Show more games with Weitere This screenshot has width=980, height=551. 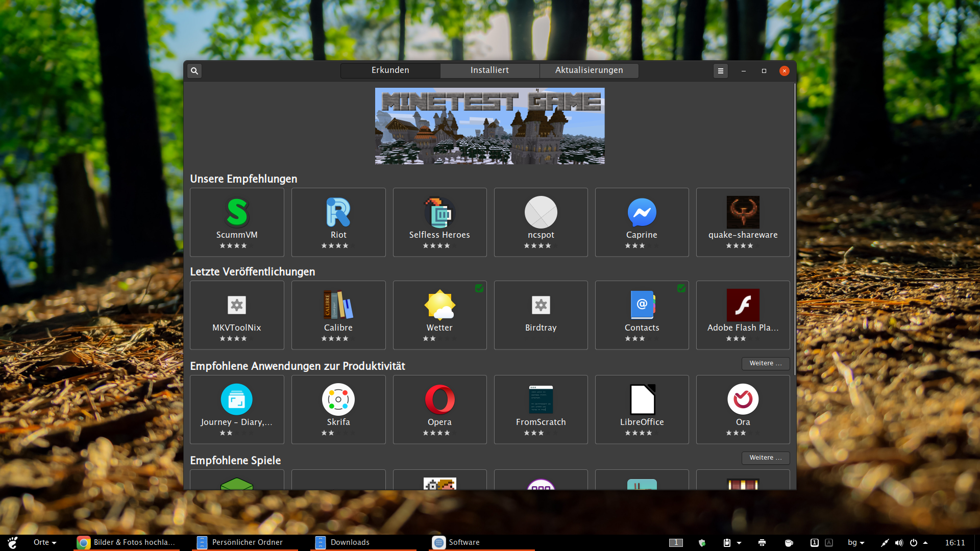[766, 458]
